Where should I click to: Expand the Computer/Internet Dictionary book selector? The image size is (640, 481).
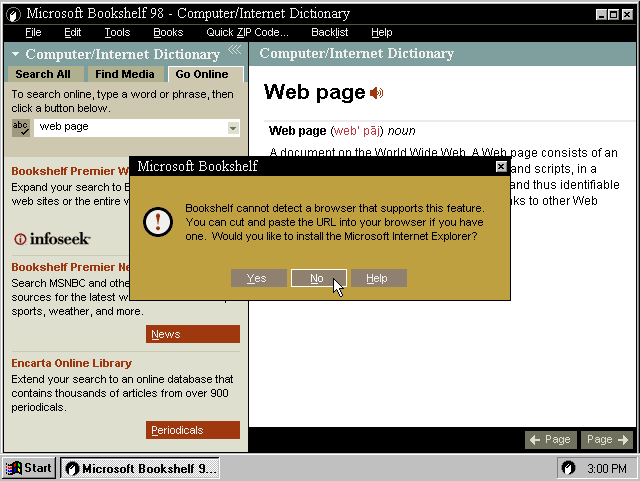(x=17, y=54)
